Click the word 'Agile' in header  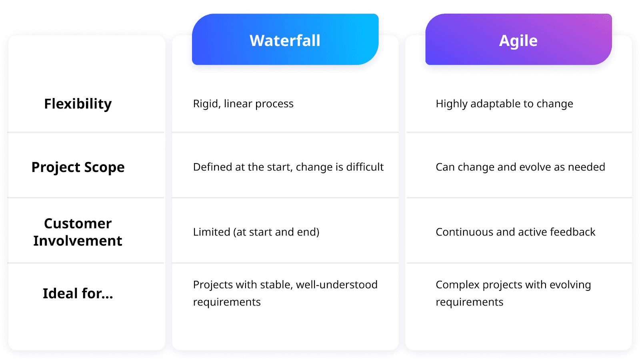coord(518,41)
